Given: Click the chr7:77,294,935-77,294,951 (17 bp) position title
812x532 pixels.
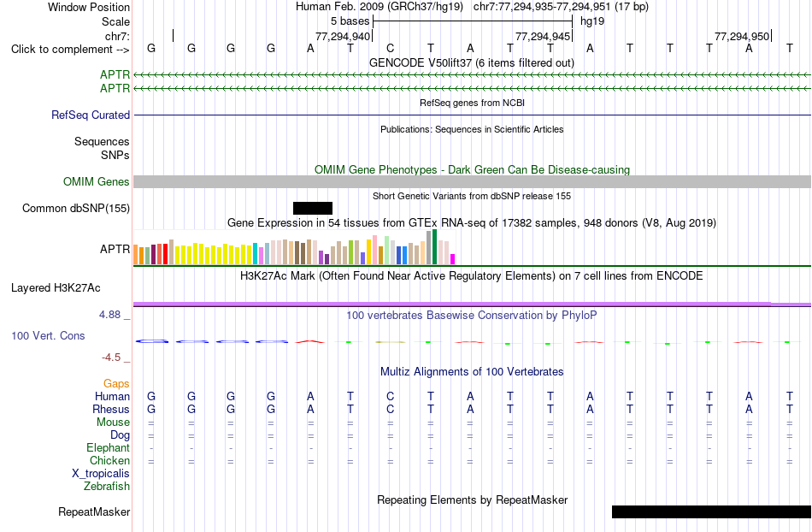Looking at the screenshot, I should pos(561,7).
